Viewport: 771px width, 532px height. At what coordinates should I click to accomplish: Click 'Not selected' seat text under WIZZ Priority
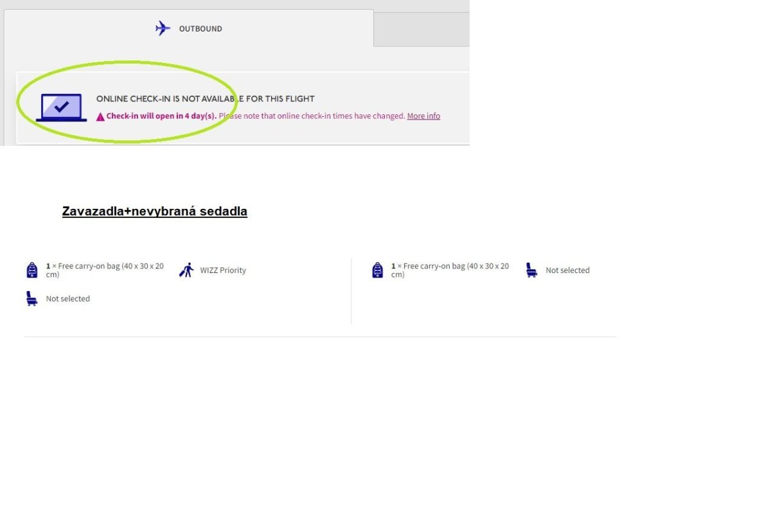coord(67,299)
